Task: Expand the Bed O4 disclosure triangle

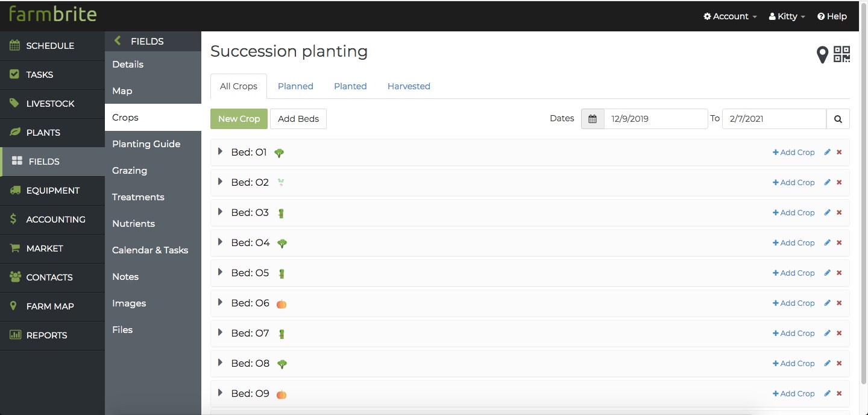Action: (220, 242)
